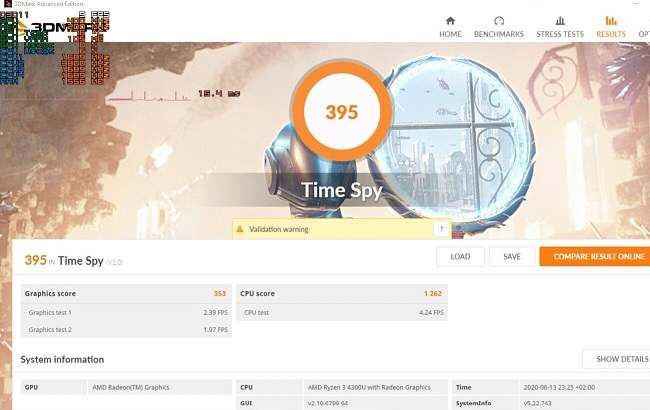Click the System information heading
650x410 pixels.
click(x=62, y=359)
